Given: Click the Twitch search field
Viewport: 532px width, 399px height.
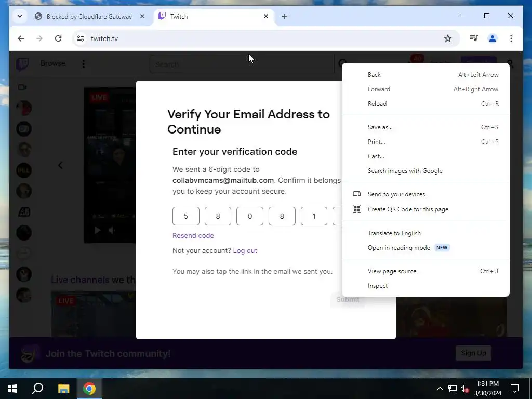Looking at the screenshot, I should tap(242, 64).
